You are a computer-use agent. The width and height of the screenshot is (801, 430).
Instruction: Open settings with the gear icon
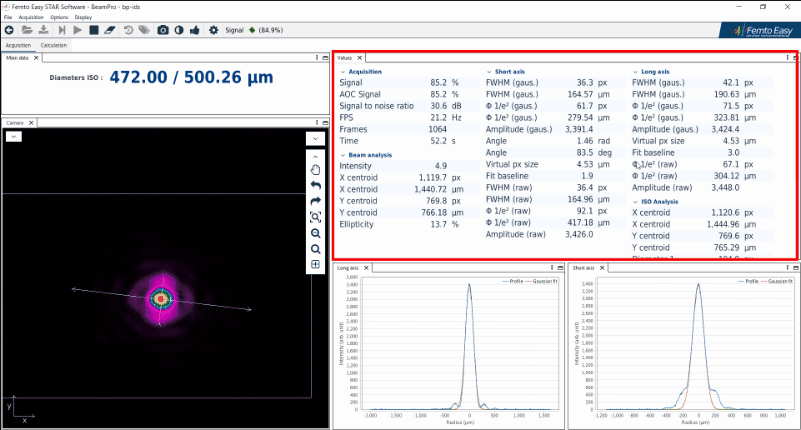point(213,31)
